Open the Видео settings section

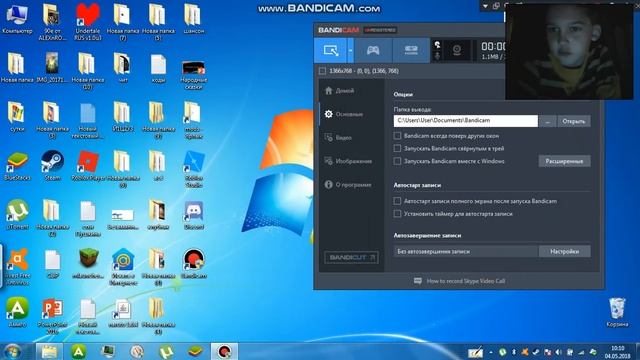pyautogui.click(x=338, y=138)
